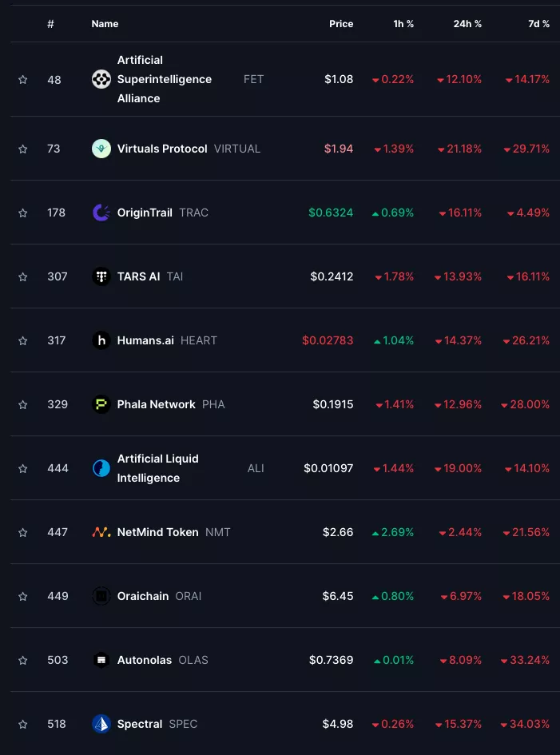Sort the table by the Price column
This screenshot has width=560, height=755.
click(x=341, y=24)
